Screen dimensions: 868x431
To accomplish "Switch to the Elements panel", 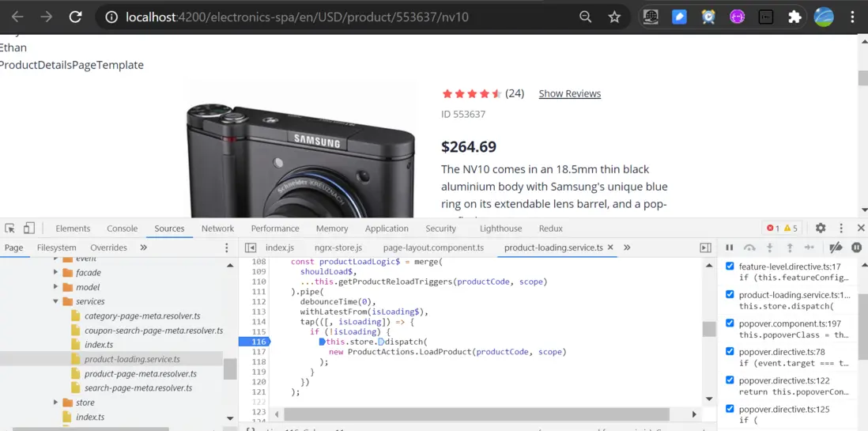I will click(73, 229).
